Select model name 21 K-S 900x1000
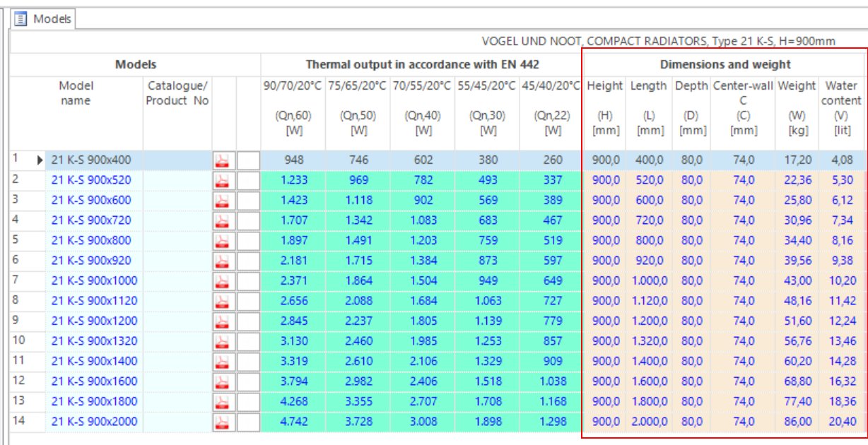This screenshot has width=868, height=445. 94,281
